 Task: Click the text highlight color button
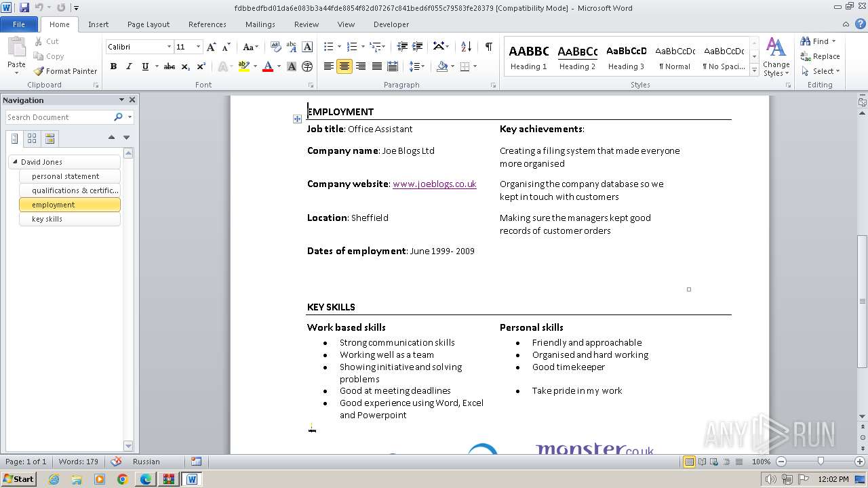[243, 66]
